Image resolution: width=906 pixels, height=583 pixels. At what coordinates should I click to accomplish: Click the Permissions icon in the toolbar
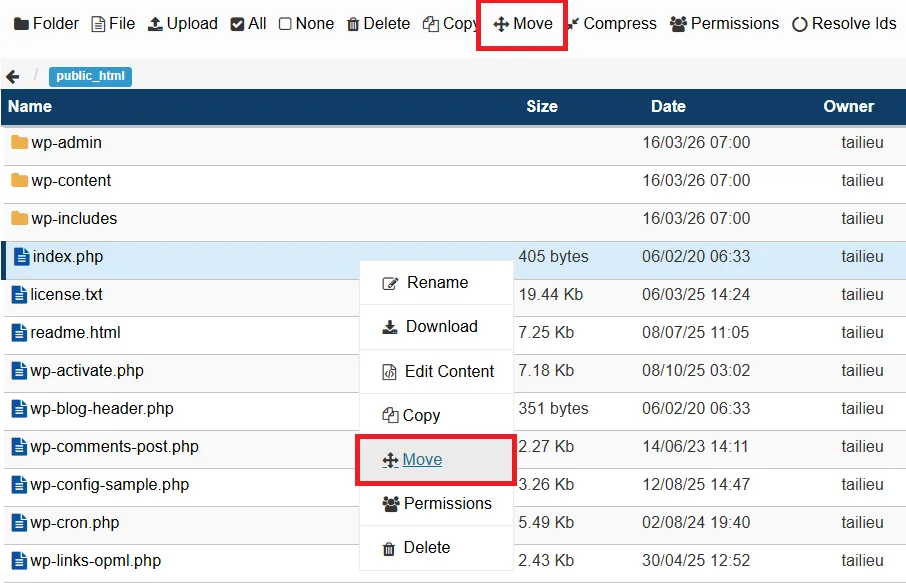pyautogui.click(x=723, y=23)
